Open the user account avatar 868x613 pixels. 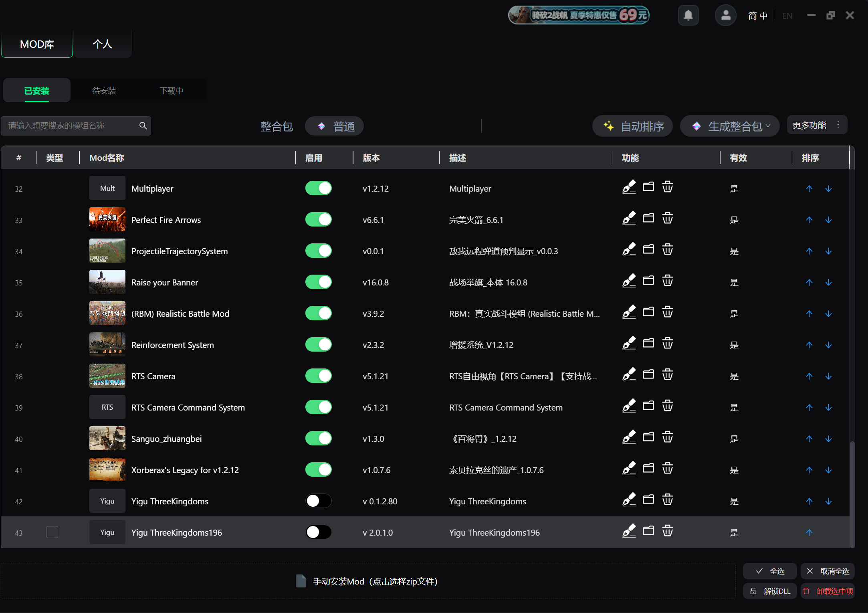725,16
